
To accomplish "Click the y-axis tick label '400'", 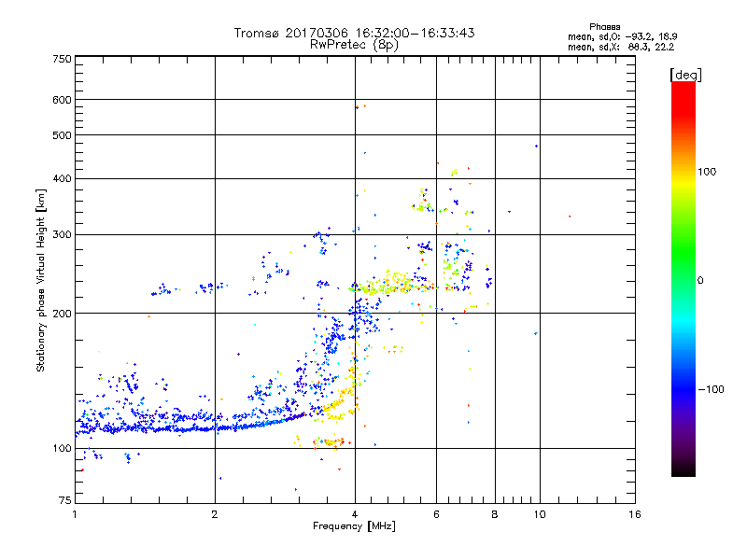I will pyautogui.click(x=62, y=179).
